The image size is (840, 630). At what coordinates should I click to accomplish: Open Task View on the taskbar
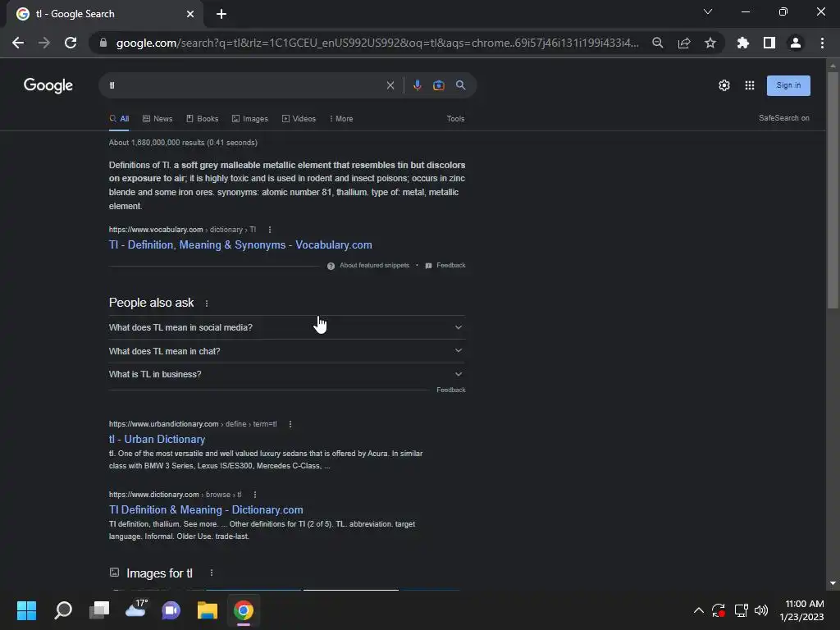click(x=99, y=610)
